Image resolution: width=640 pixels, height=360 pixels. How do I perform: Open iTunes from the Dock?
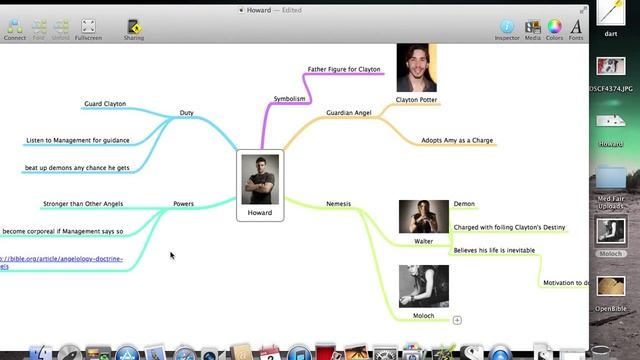coord(298,353)
